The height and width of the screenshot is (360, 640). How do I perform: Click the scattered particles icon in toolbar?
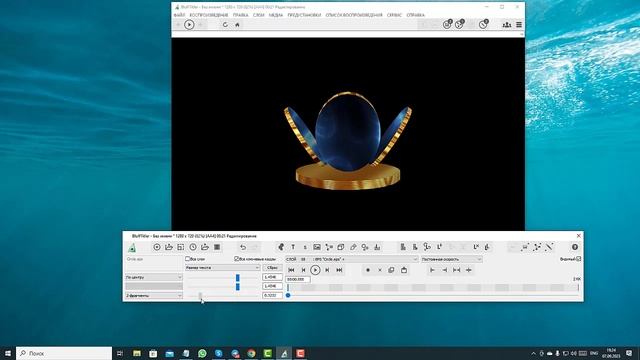point(537,247)
